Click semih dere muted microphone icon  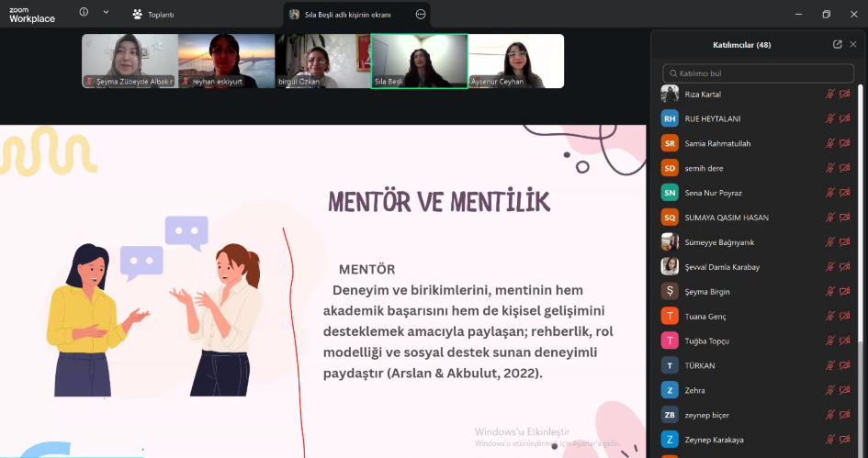click(x=829, y=168)
